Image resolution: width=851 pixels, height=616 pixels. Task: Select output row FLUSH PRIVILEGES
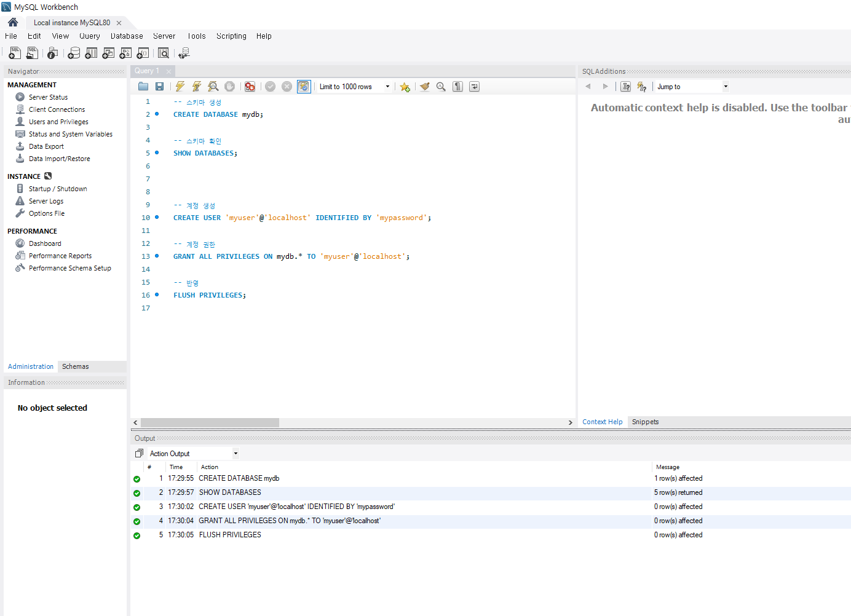coord(491,535)
